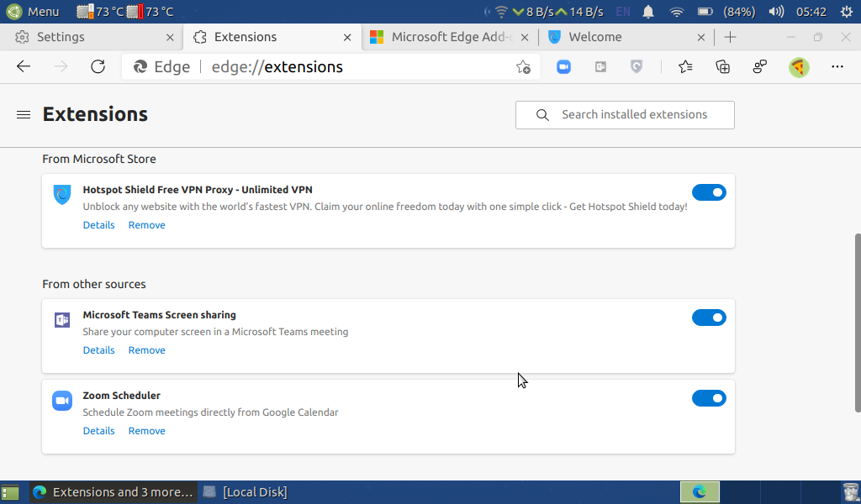Open Local Disk taskbar window
861x504 pixels.
pos(246,492)
